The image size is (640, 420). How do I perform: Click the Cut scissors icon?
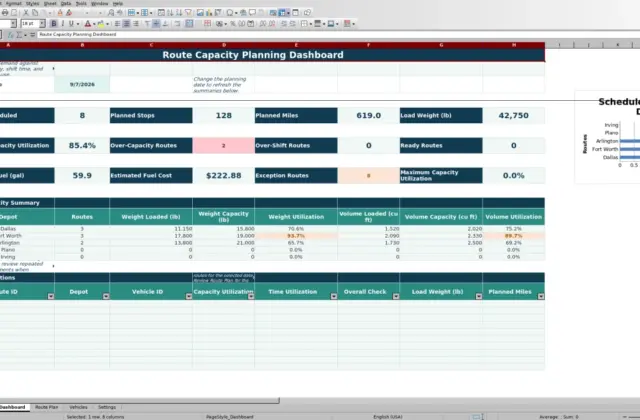(26, 13)
